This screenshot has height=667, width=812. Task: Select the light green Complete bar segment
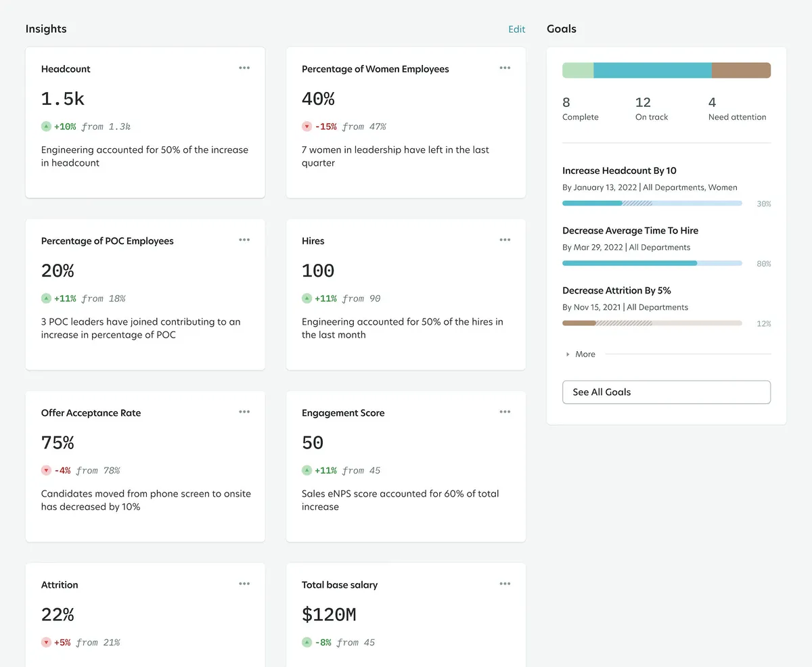click(x=578, y=70)
